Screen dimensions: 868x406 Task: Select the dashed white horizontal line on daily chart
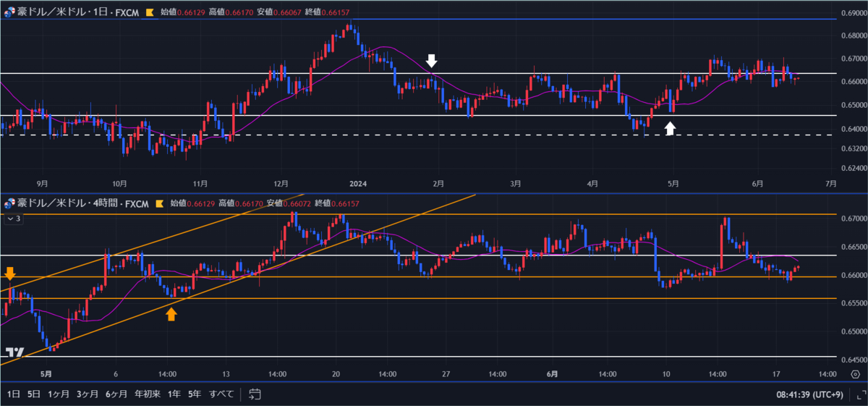[418, 135]
